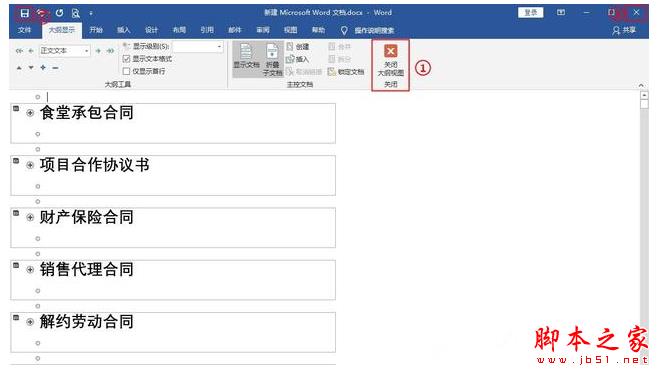Close outline view with 关闭大纲视图
This screenshot has width=660, height=371.
point(391,61)
